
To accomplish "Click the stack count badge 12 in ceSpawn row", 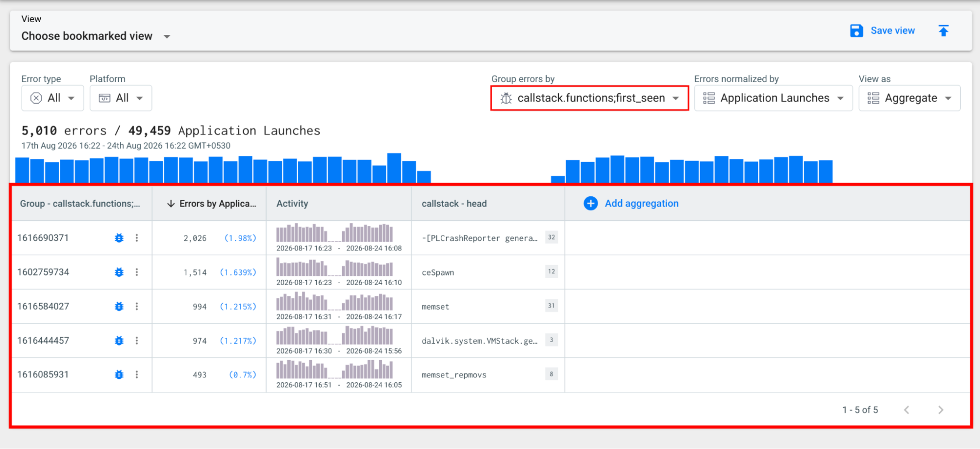I will pyautogui.click(x=552, y=271).
